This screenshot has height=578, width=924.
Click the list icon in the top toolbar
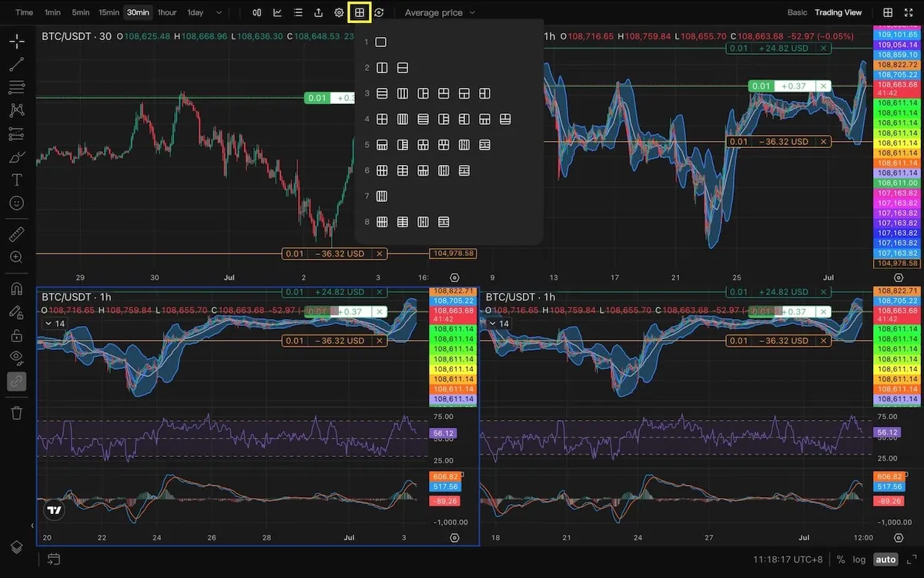tap(298, 12)
